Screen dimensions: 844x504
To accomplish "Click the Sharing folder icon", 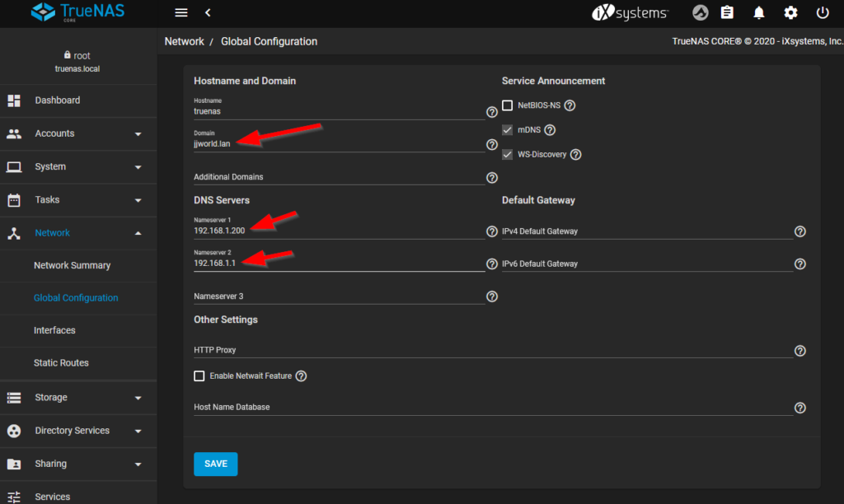I will (x=14, y=464).
